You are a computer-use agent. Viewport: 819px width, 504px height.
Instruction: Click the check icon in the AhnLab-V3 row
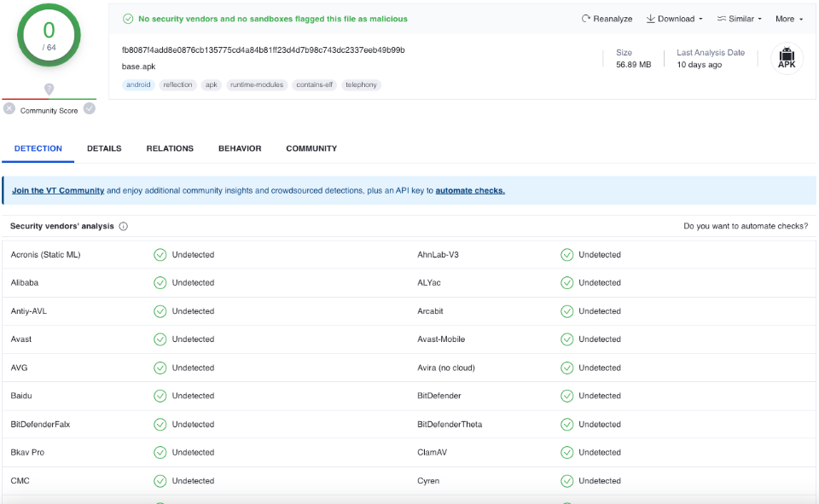[x=566, y=255]
